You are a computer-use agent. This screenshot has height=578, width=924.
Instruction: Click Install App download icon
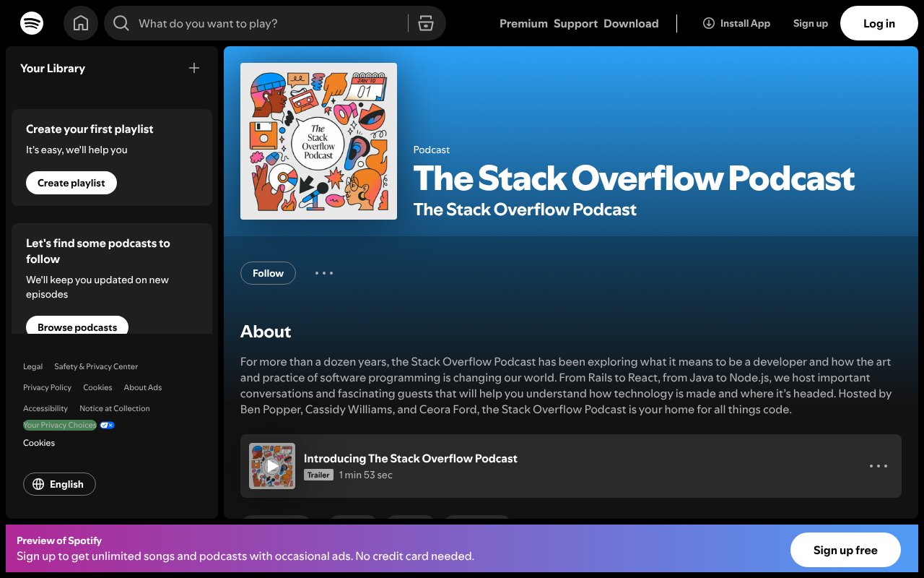click(708, 23)
